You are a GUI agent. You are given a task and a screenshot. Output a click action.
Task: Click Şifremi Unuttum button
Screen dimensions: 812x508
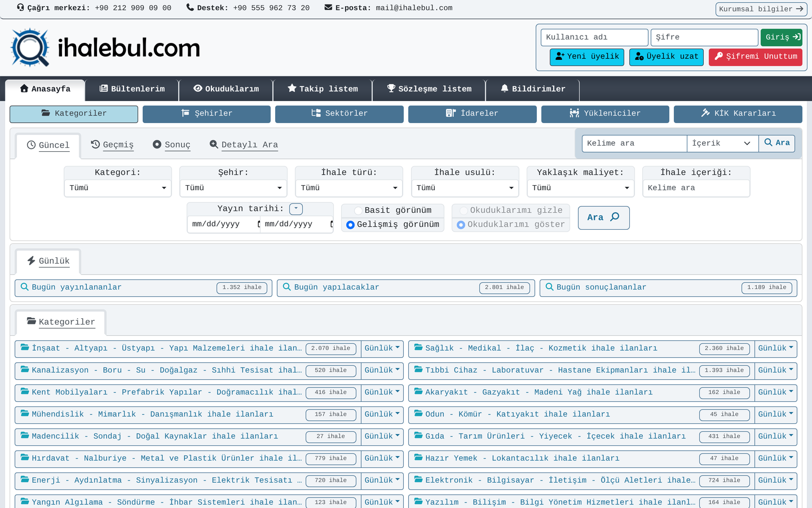tap(756, 57)
